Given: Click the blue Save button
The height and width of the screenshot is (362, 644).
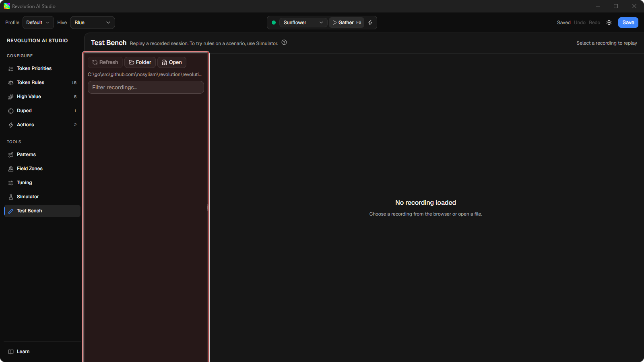Looking at the screenshot, I should (x=628, y=23).
